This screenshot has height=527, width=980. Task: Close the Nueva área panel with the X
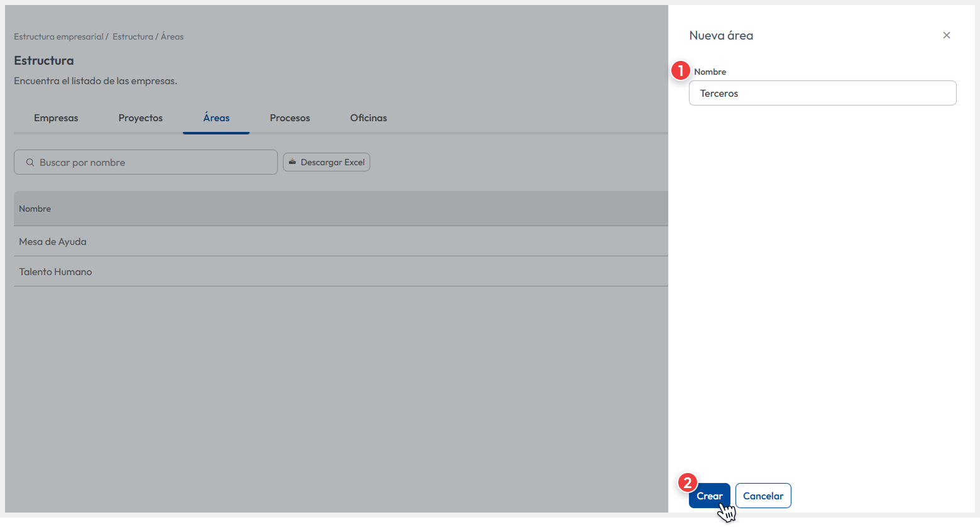pos(946,36)
